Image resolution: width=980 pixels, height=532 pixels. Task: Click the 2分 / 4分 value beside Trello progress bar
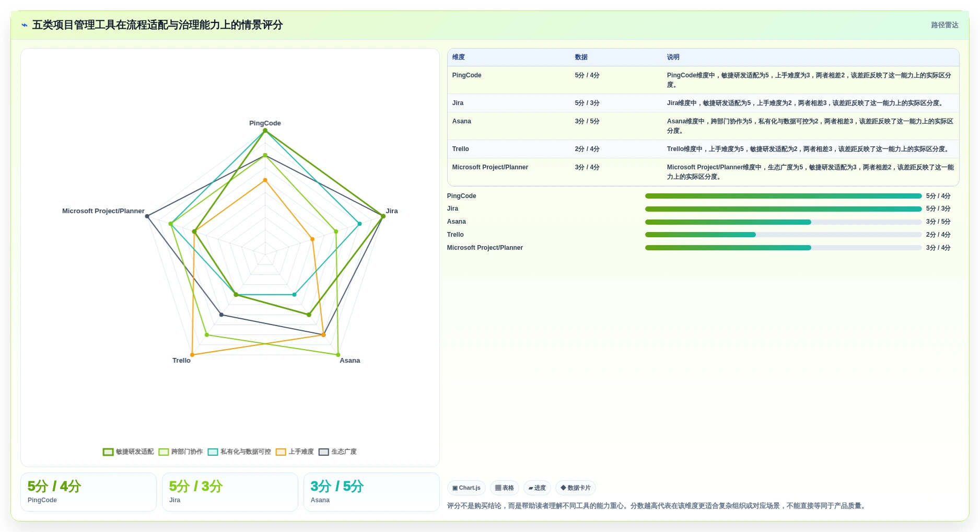(938, 235)
